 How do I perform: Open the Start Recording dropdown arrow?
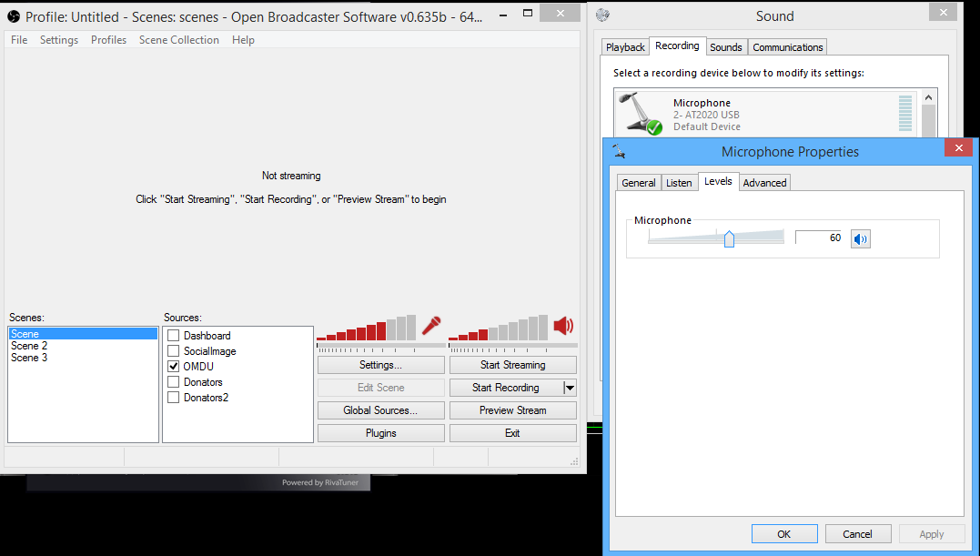pyautogui.click(x=570, y=388)
